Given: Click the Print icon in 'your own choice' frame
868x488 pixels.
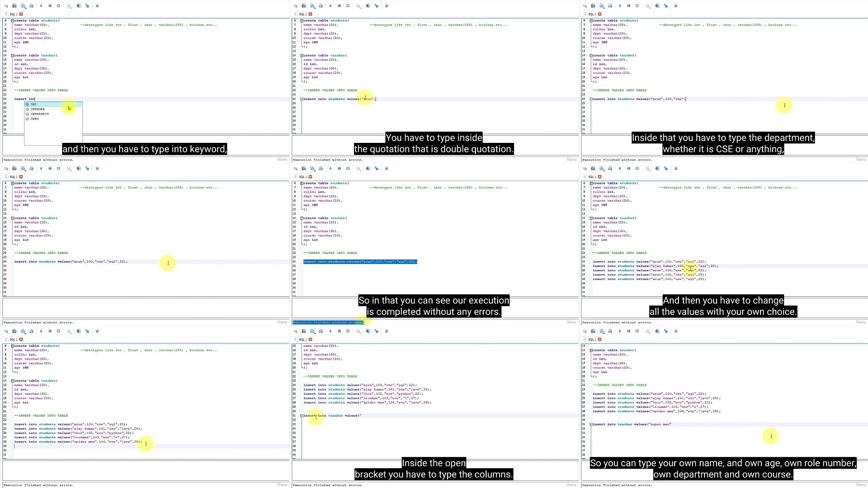Looking at the screenshot, I should pyautogui.click(x=610, y=168).
